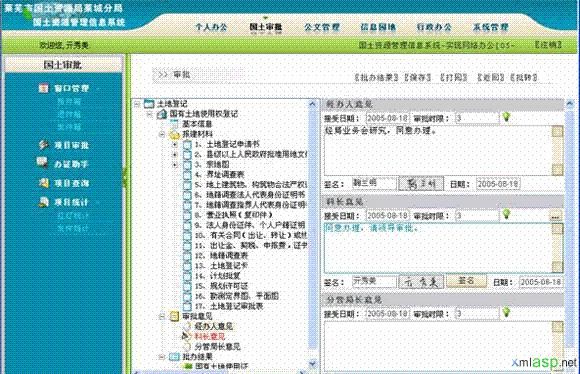Screen dimensions: 580x374
Task: Check the box for 12、地籍调查表
Action: point(188,256)
